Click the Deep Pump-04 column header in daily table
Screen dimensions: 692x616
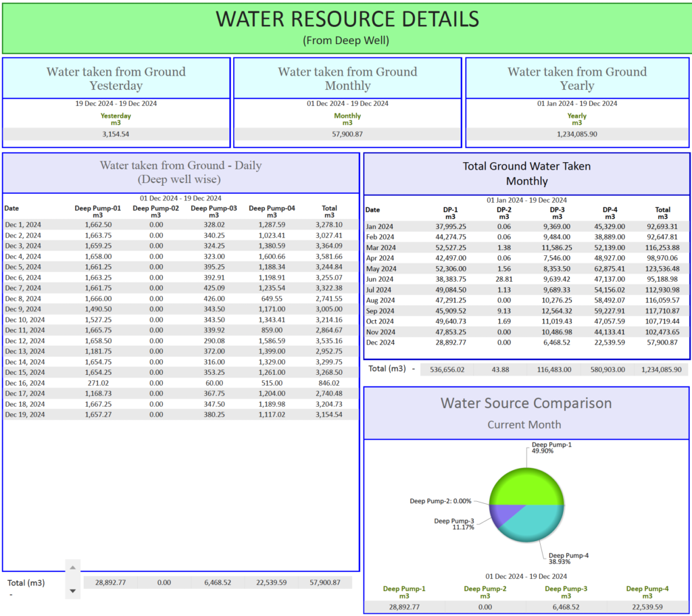click(x=272, y=209)
